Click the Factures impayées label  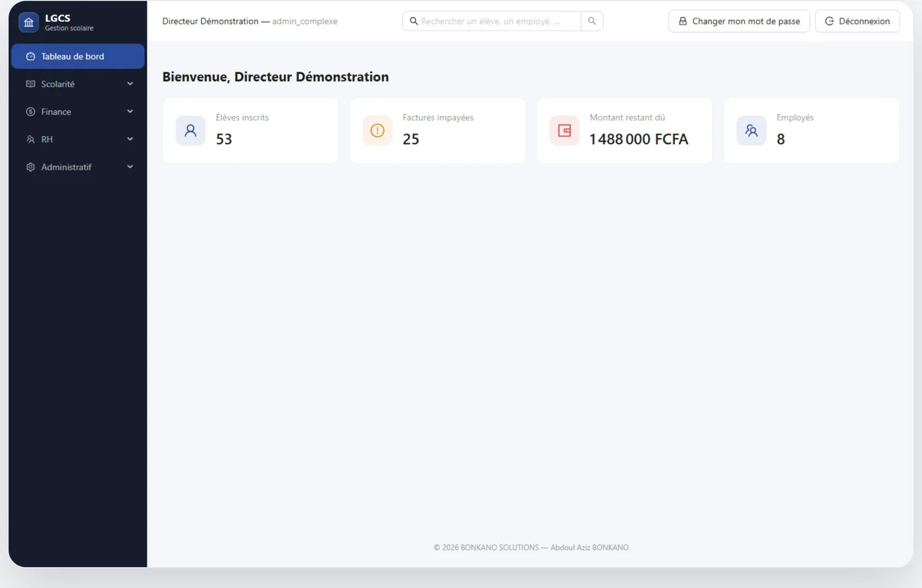pos(438,118)
